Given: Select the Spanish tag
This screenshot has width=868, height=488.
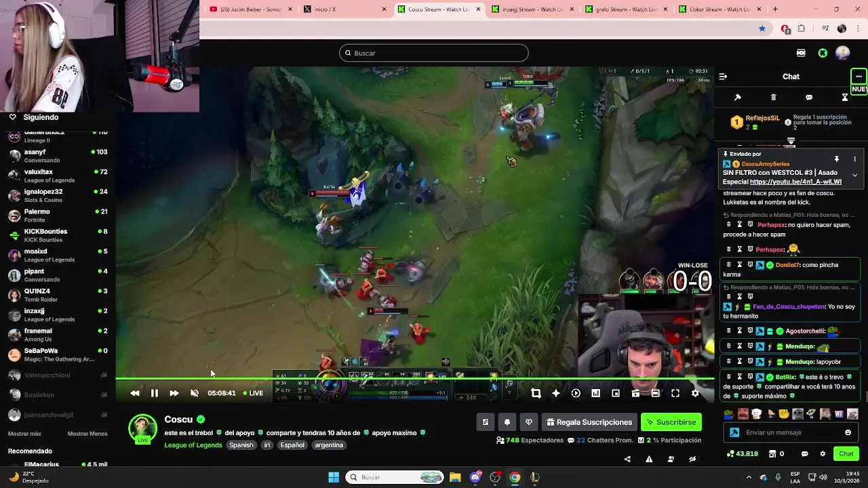Looking at the screenshot, I should [x=241, y=445].
